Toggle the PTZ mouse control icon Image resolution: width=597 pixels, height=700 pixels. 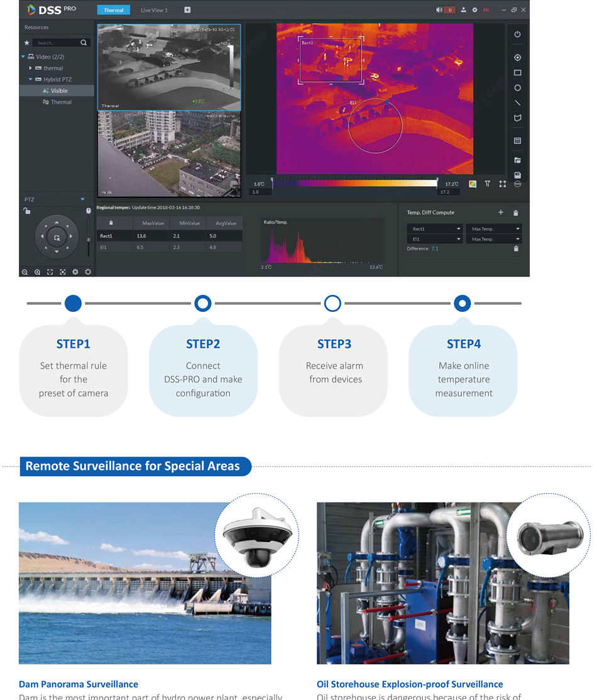89,211
